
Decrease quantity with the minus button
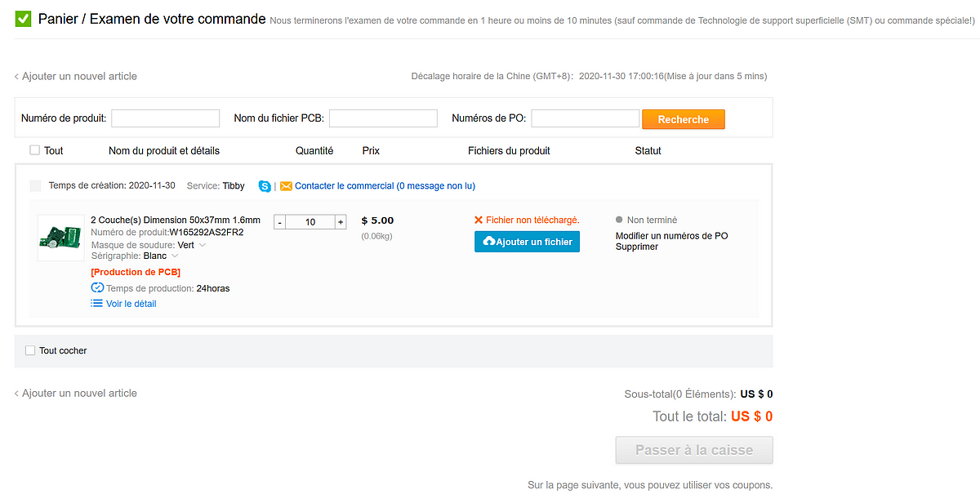click(279, 222)
